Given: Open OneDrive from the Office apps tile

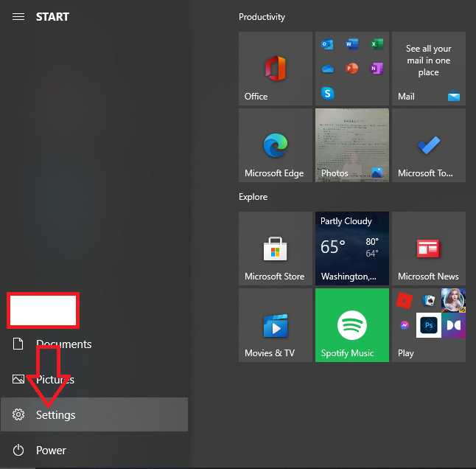Looking at the screenshot, I should (328, 69).
